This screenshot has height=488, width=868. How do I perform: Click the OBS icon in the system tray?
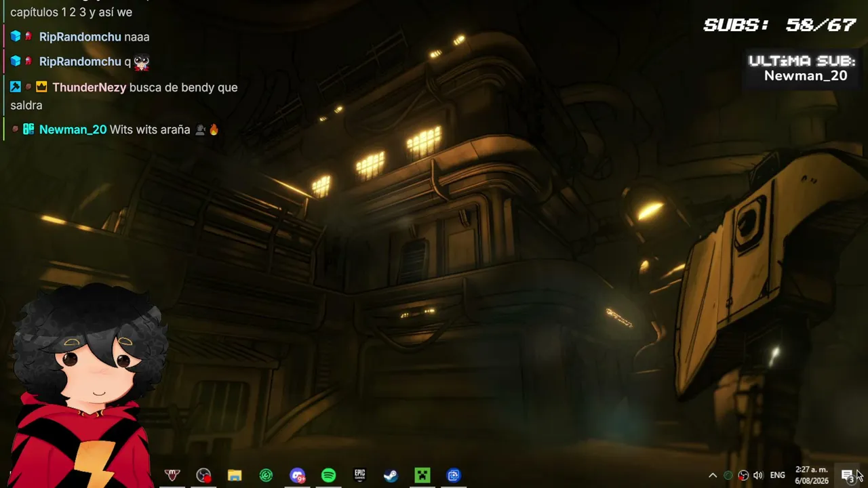[743, 475]
